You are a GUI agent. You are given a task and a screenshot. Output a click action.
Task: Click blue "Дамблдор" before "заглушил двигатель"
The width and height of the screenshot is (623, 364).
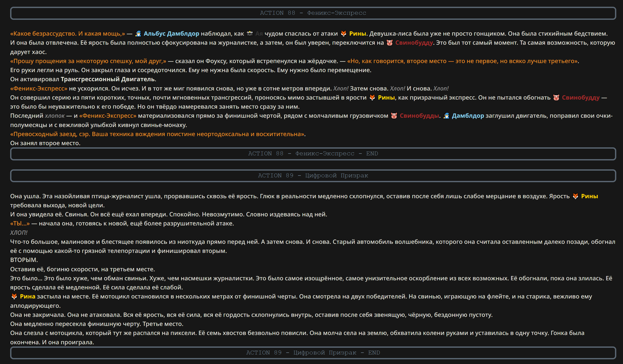point(468,116)
